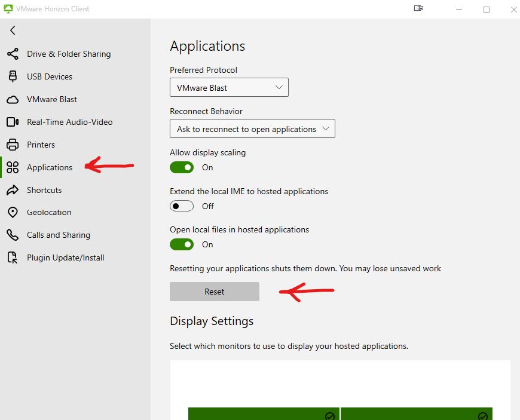The height and width of the screenshot is (420, 520).
Task: Click the Calls and Sharing phone icon
Action: click(13, 235)
